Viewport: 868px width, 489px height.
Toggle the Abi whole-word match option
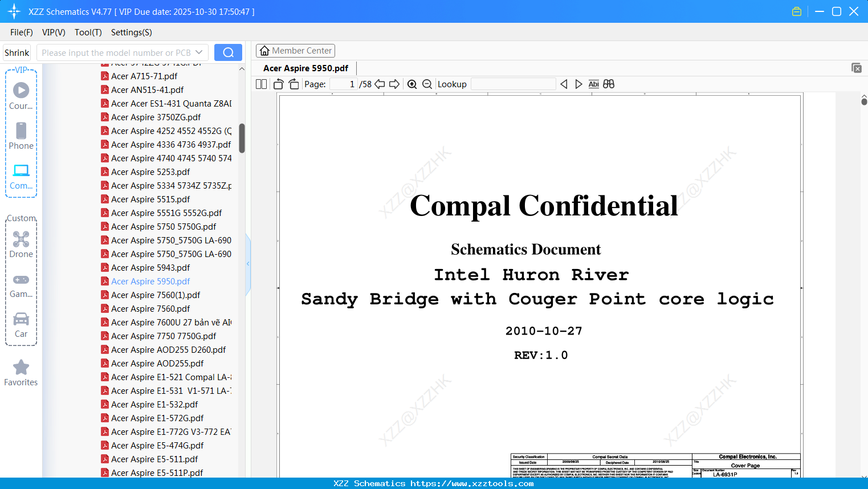coord(594,84)
